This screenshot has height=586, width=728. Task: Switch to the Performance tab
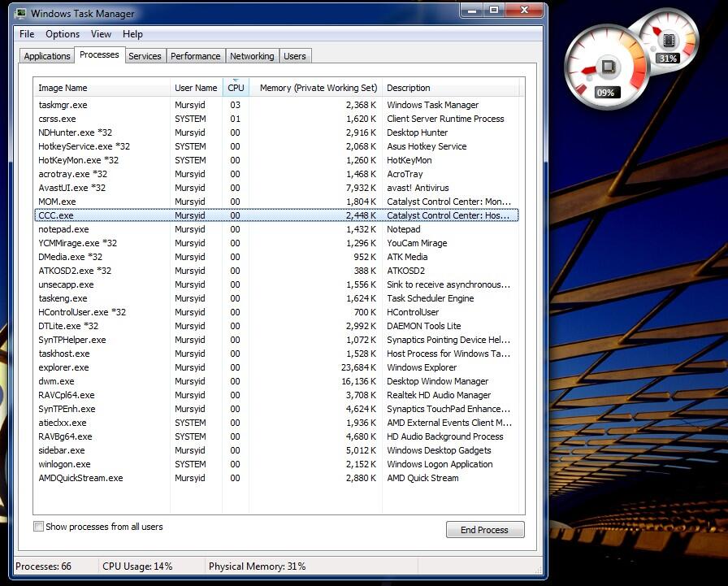point(196,56)
